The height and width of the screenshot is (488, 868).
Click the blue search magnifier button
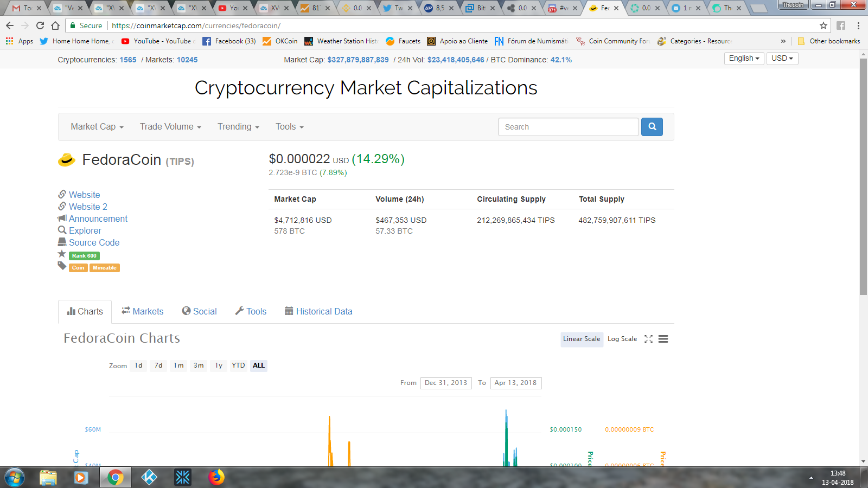tap(652, 127)
